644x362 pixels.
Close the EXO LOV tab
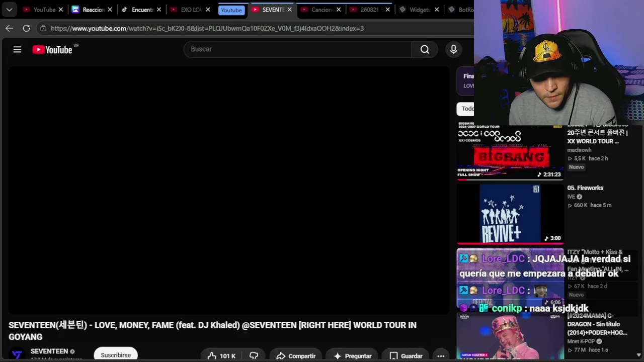pos(208,10)
